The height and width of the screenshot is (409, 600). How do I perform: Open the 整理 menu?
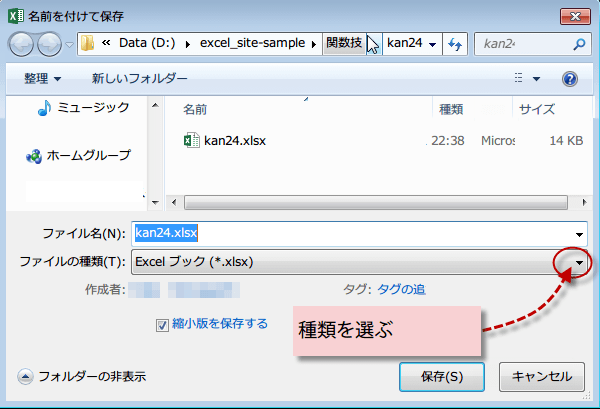click(x=42, y=78)
